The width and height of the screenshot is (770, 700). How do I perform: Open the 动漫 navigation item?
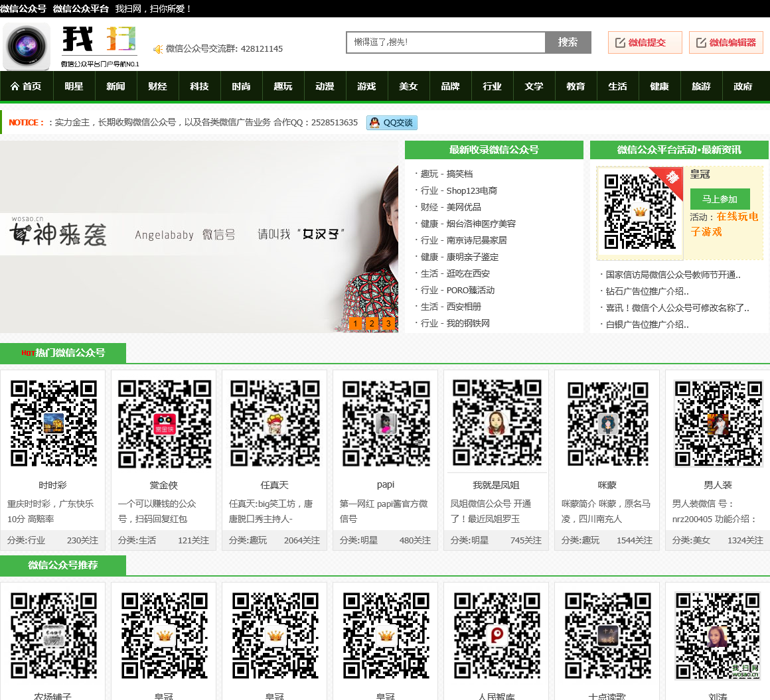click(x=325, y=86)
